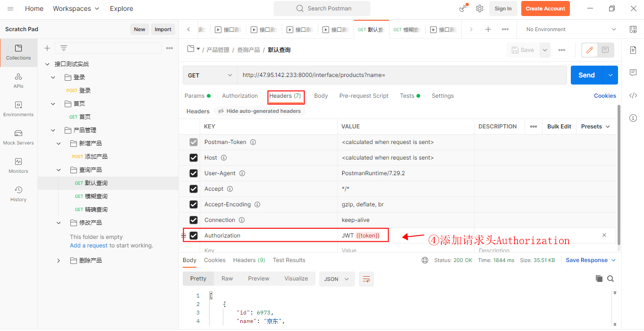Open the Collections sidebar panel
This screenshot has height=331, width=644.
[18, 52]
